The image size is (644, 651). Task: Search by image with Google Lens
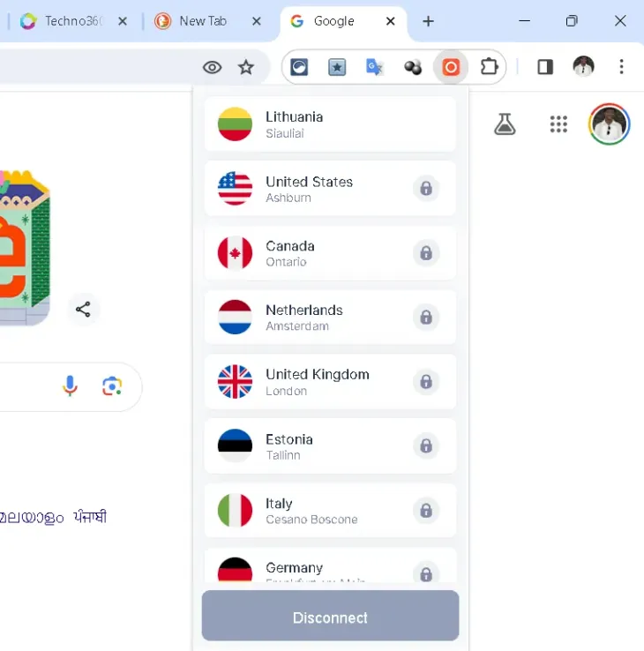(112, 386)
